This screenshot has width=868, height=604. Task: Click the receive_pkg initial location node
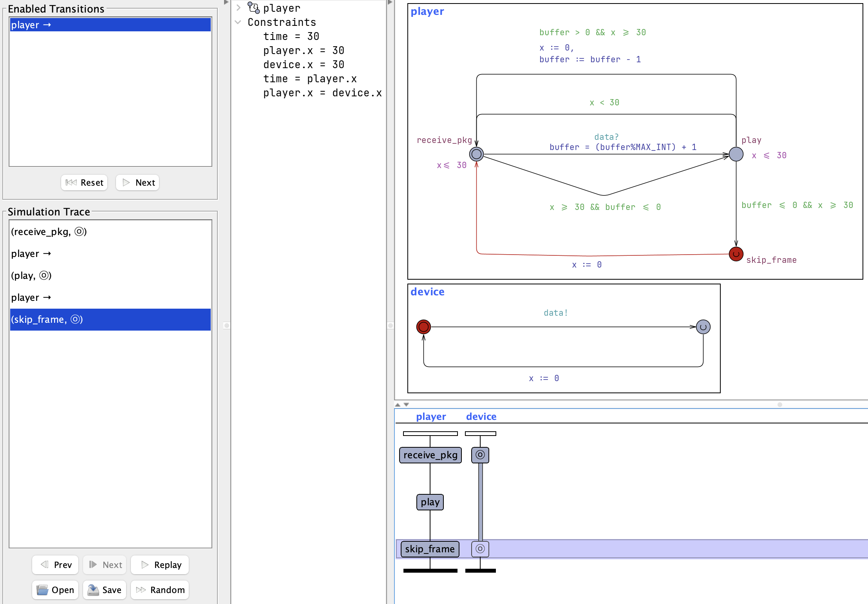click(476, 154)
